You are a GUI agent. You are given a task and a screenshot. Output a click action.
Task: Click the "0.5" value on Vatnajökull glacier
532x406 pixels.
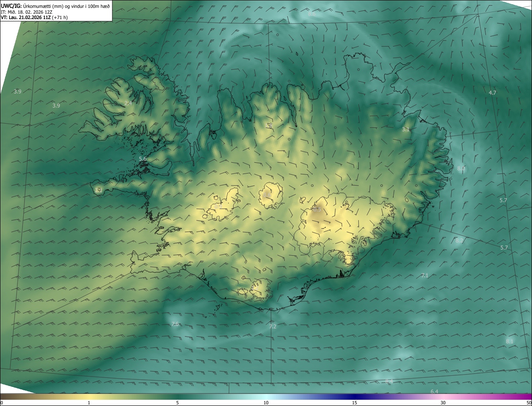click(x=317, y=210)
